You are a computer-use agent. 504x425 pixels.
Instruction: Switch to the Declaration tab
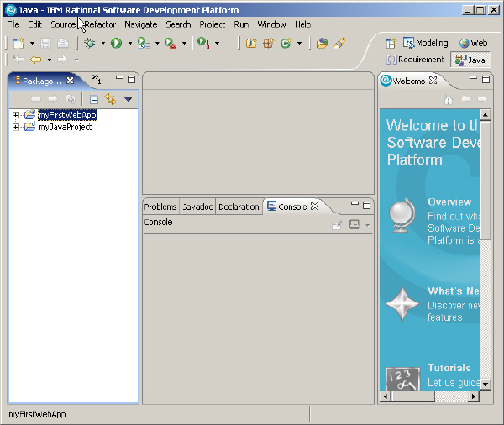pyautogui.click(x=239, y=207)
